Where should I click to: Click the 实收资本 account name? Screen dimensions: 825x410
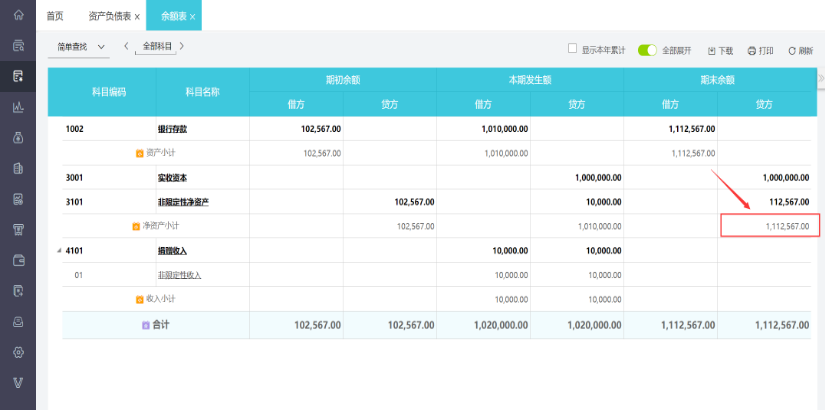coord(172,178)
